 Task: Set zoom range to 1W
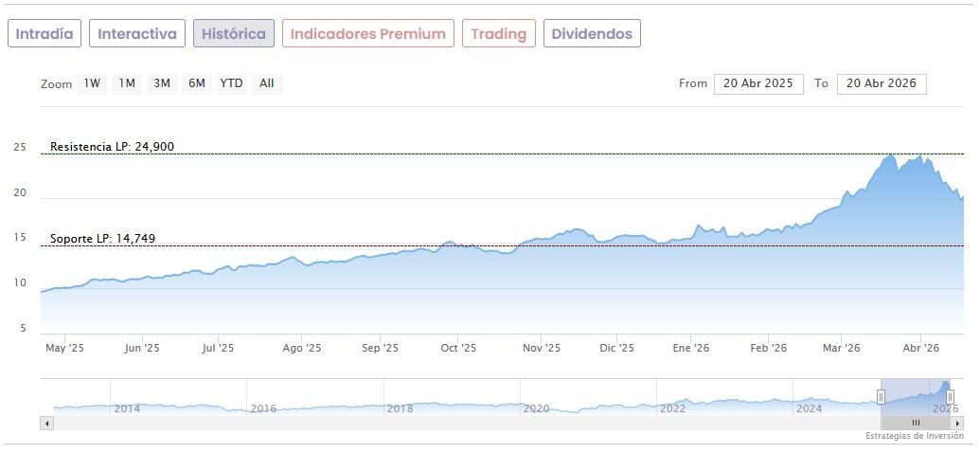pyautogui.click(x=92, y=83)
